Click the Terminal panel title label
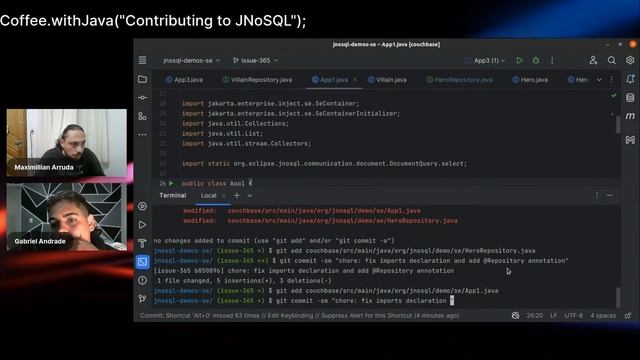Image resolution: width=640 pixels, height=360 pixels. coord(173,196)
